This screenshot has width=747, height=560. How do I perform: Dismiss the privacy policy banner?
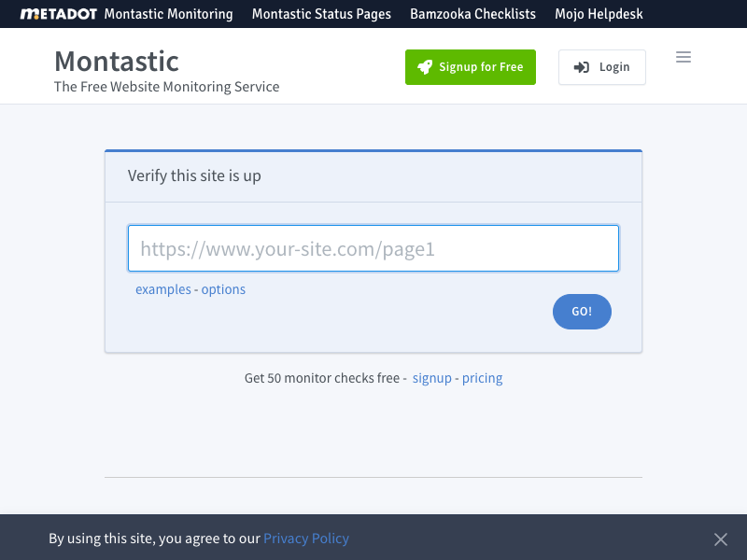[x=720, y=539]
